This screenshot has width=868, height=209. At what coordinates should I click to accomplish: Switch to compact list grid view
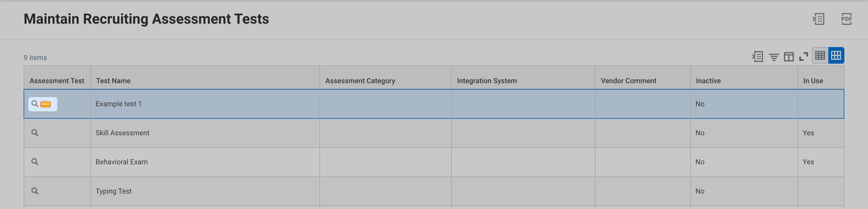pyautogui.click(x=820, y=55)
